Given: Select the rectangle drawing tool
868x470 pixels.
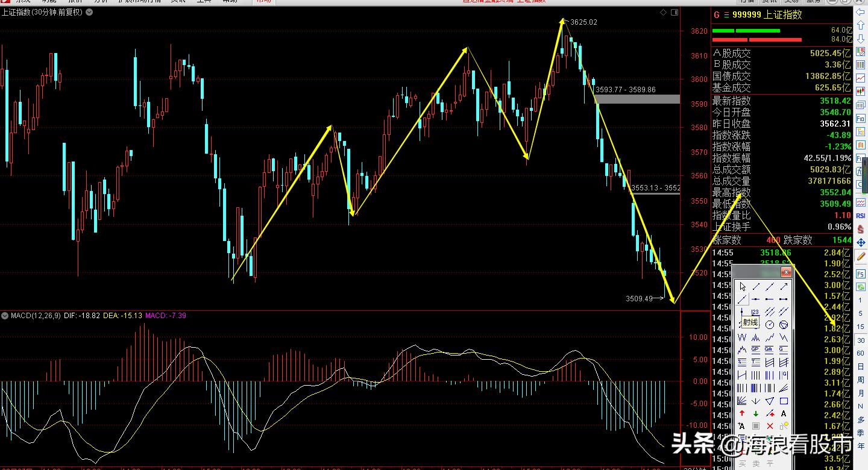Looking at the screenshot, I should click(784, 401).
